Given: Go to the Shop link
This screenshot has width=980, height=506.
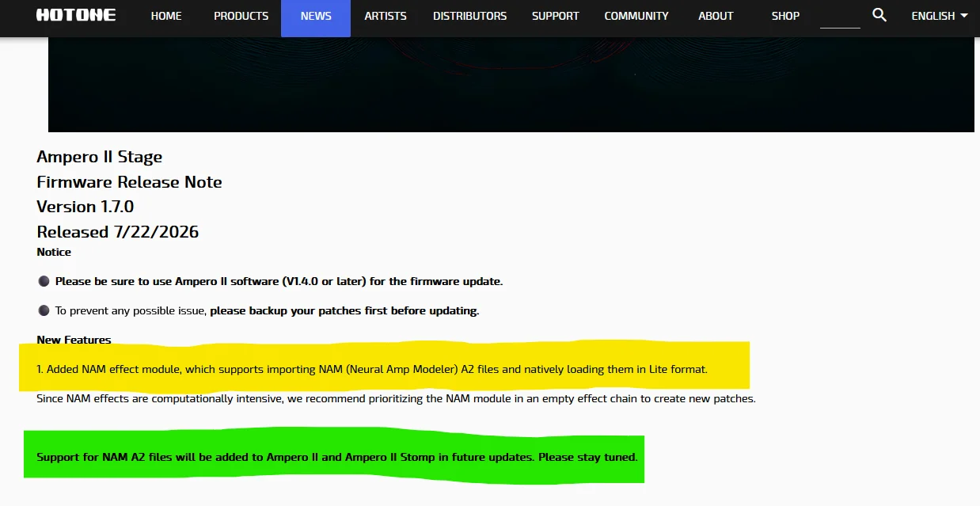Looking at the screenshot, I should point(785,16).
